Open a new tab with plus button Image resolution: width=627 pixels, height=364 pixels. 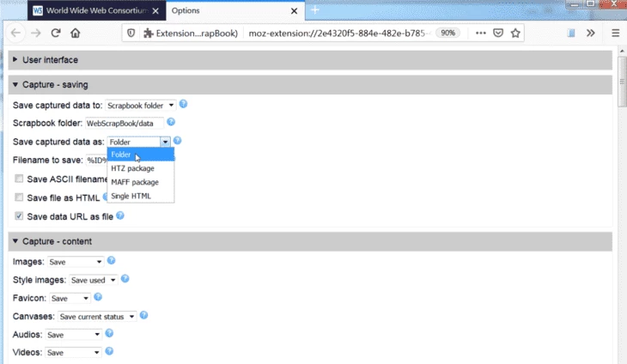point(315,10)
